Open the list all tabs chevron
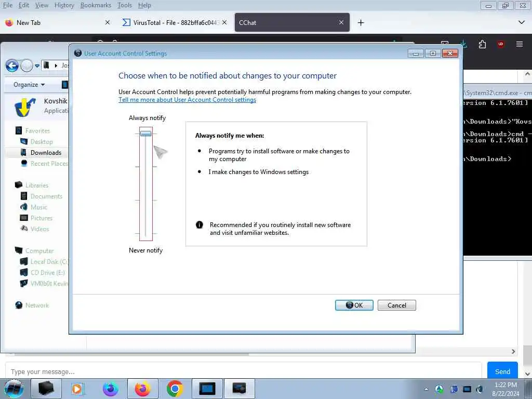Screen dimensions: 532x399 (x=522, y=22)
